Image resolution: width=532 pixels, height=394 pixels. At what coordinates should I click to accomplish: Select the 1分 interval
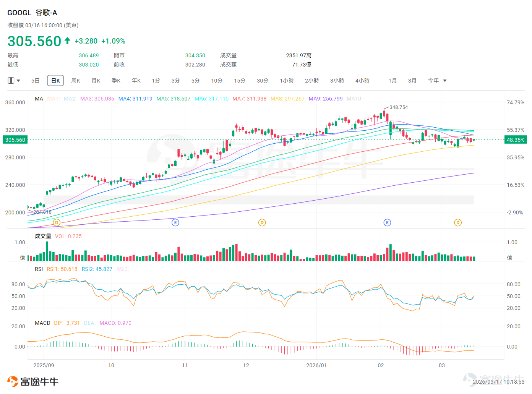click(x=156, y=81)
